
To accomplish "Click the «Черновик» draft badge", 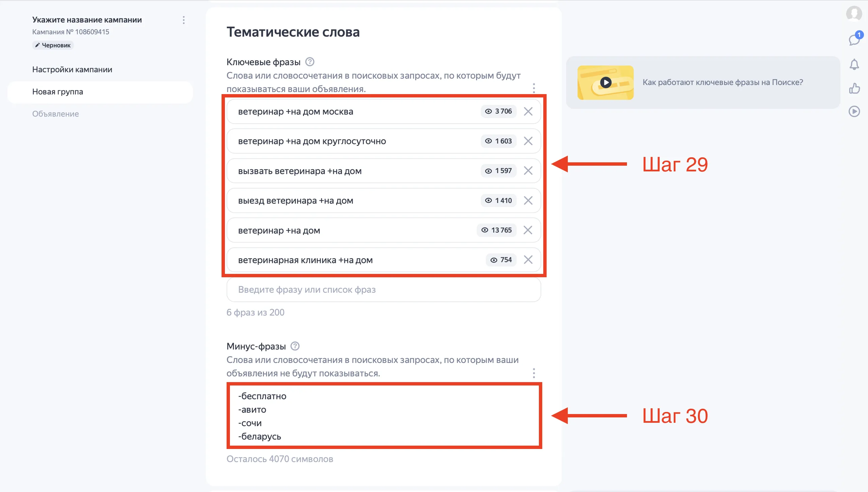I will (x=53, y=45).
